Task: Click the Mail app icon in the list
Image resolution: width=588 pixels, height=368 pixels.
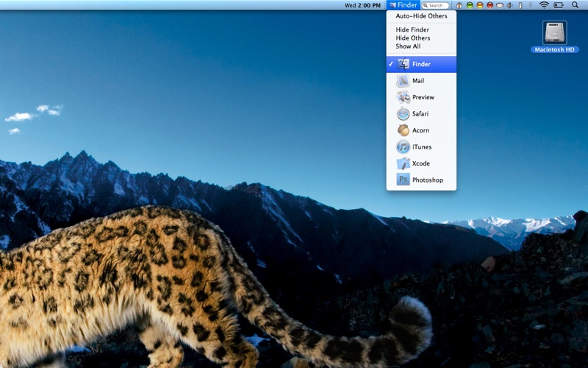Action: pos(403,81)
